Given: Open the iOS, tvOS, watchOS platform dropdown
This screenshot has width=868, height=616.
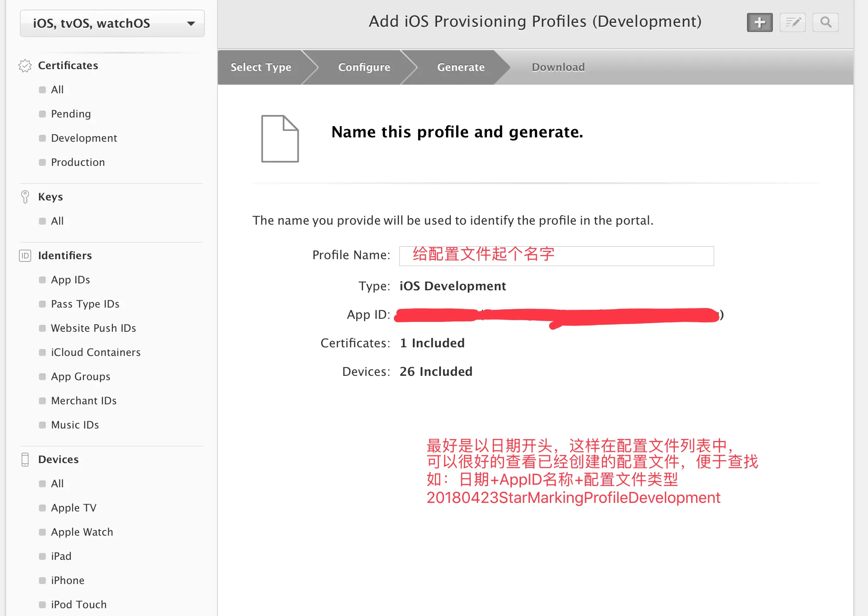Looking at the screenshot, I should pos(112,23).
